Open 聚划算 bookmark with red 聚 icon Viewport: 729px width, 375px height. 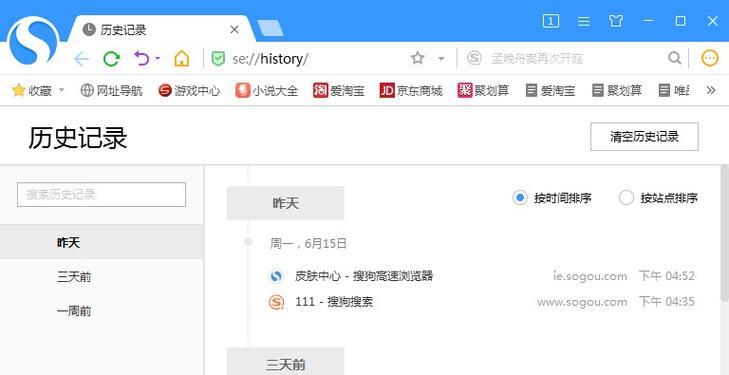click(483, 91)
